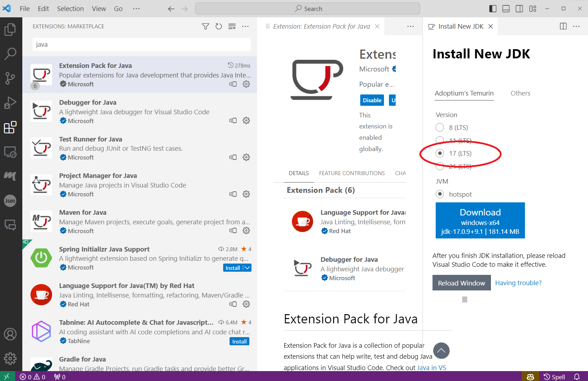Switch to Feature Contributions tab
The width and height of the screenshot is (588, 381).
tap(352, 173)
